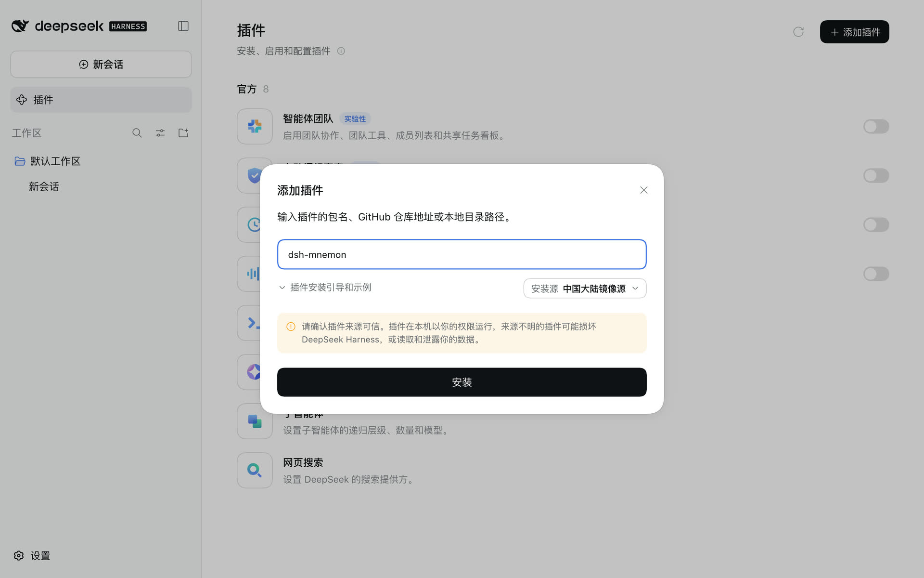This screenshot has width=924, height=578.
Task: Click the 网页搜索 plugin title
Action: pyautogui.click(x=303, y=462)
